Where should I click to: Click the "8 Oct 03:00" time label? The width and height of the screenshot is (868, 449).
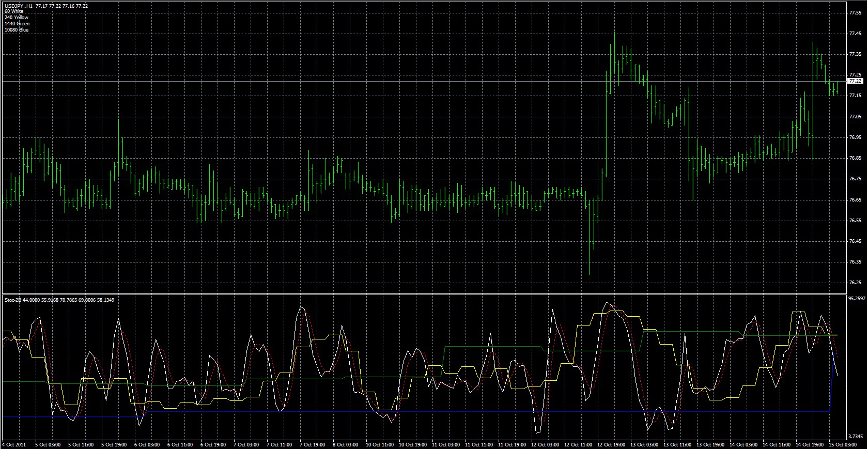pos(346,444)
